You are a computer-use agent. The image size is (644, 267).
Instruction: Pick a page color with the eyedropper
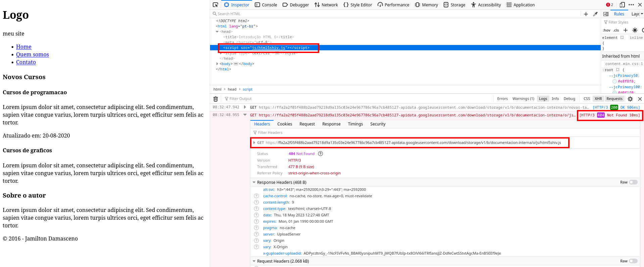(x=595, y=14)
